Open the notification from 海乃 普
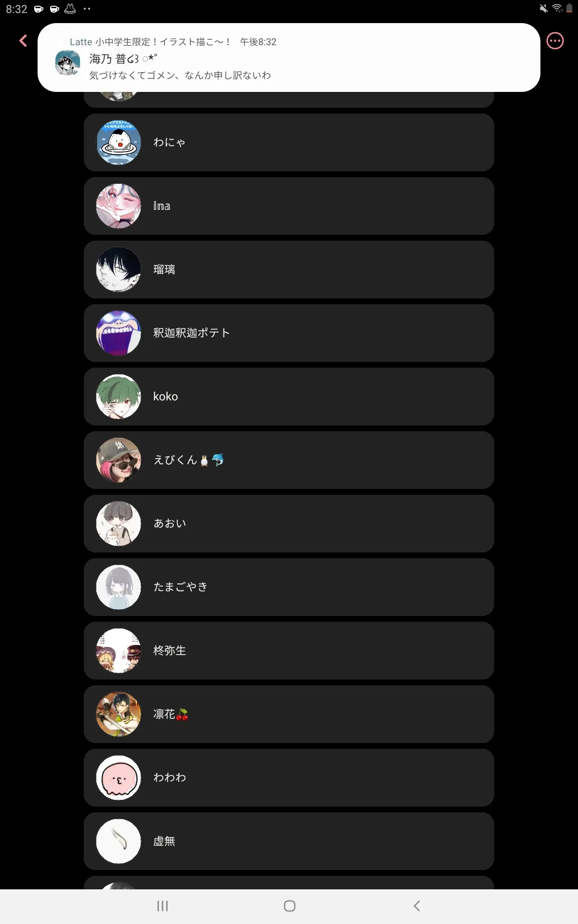The height and width of the screenshot is (924, 578). click(x=289, y=58)
